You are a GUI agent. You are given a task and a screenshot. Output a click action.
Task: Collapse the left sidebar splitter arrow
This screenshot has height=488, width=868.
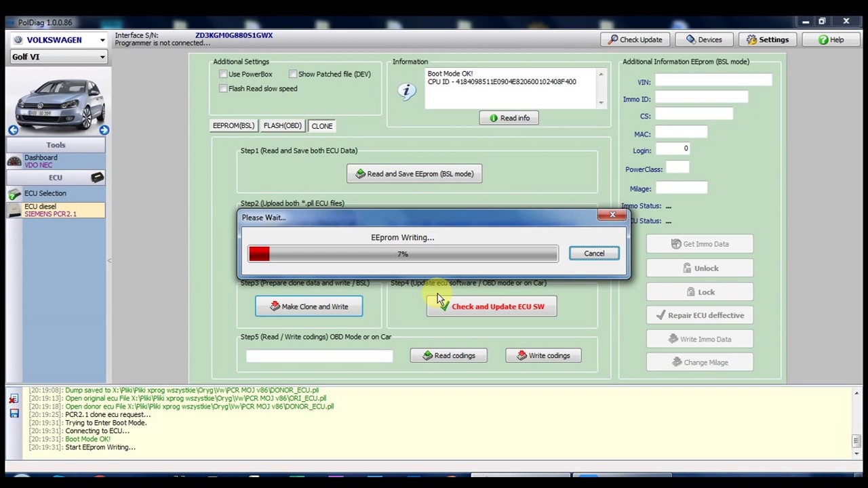tap(109, 260)
